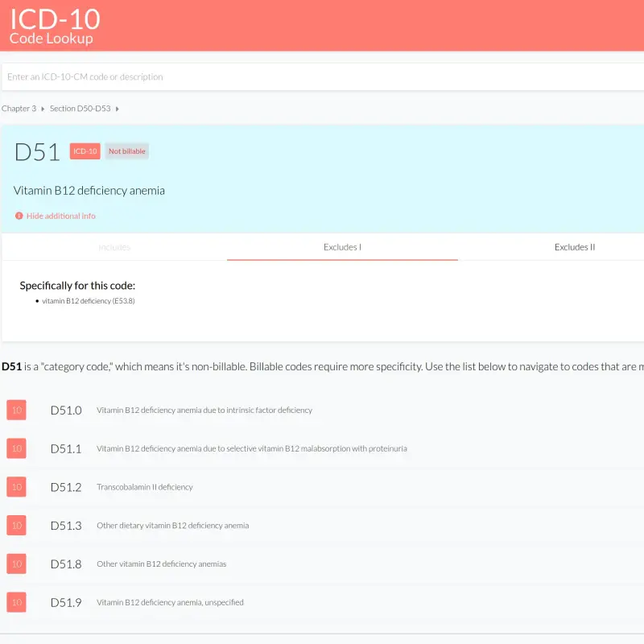This screenshot has height=644, width=644.
Task: Click Other vitamin B12 deficiency anemias text
Action: click(x=162, y=564)
